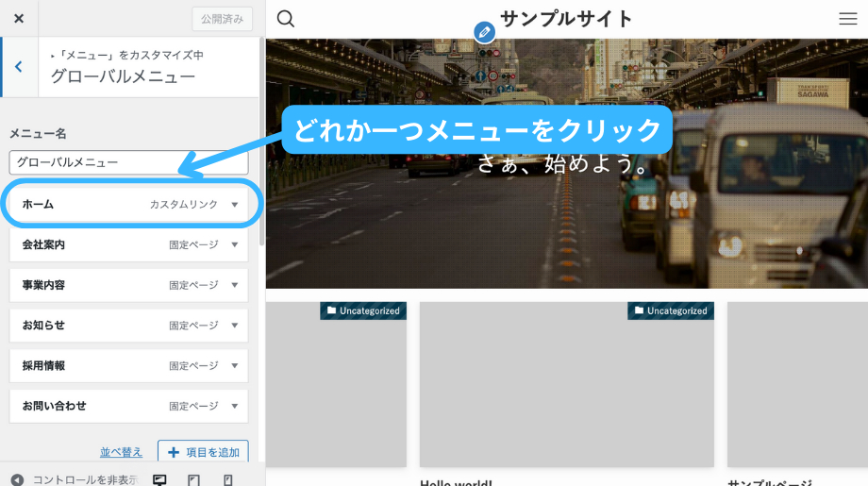Switch to desktop preview mode

pyautogui.click(x=159, y=479)
